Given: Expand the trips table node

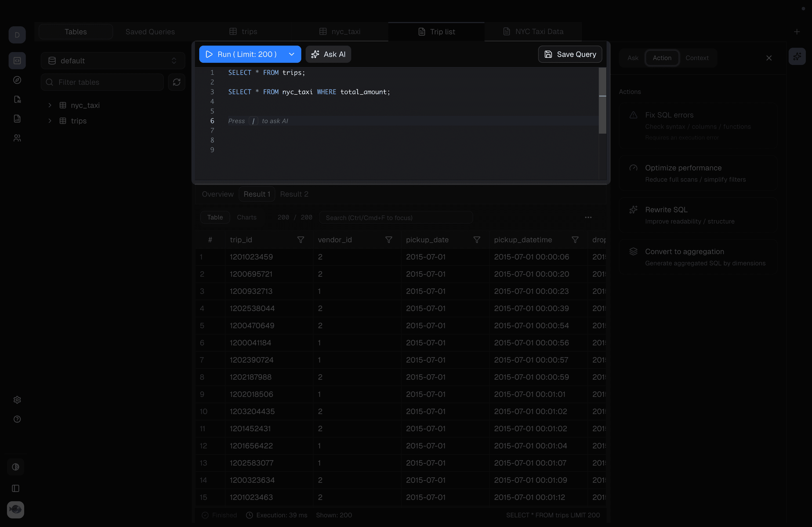Looking at the screenshot, I should pos(50,121).
